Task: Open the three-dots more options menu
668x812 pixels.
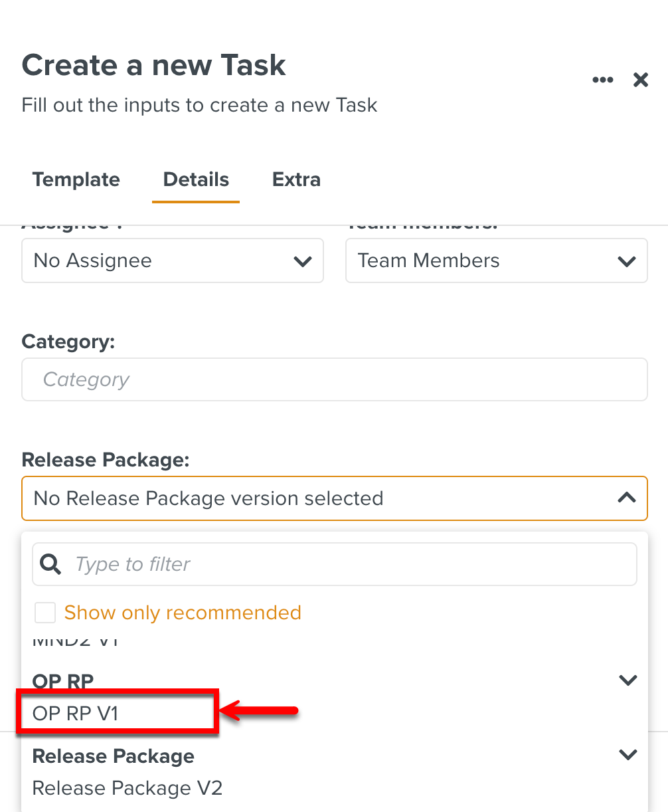Action: pos(602,80)
